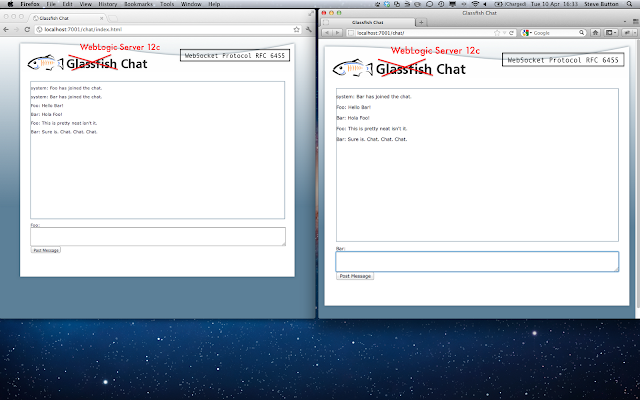Click the battery Charged indicator in menu bar
The height and width of the screenshot is (400, 640).
[x=510, y=4]
